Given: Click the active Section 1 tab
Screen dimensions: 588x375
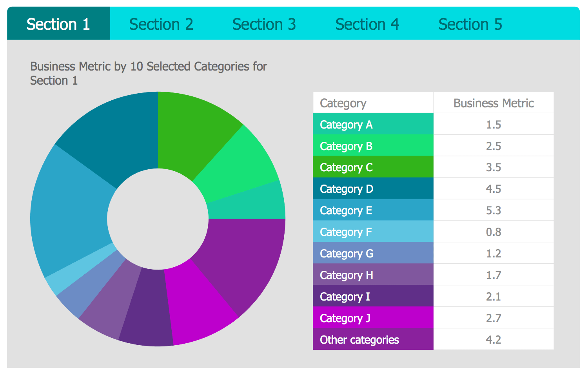Looking at the screenshot, I should coord(58,24).
